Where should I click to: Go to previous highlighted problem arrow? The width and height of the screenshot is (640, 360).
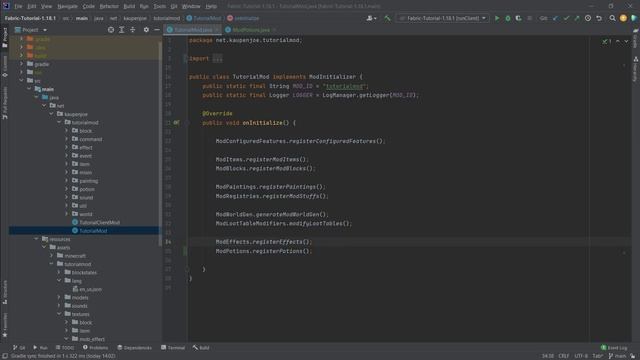tap(618, 41)
